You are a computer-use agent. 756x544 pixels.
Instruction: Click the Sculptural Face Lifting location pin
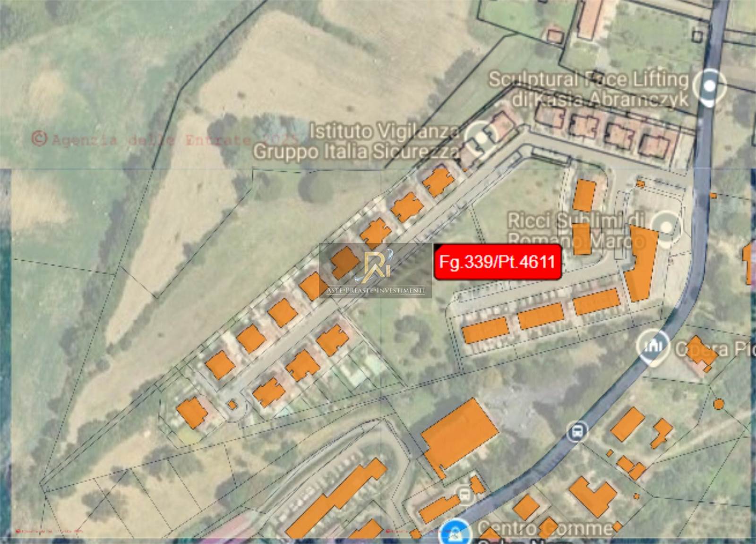pyautogui.click(x=709, y=86)
